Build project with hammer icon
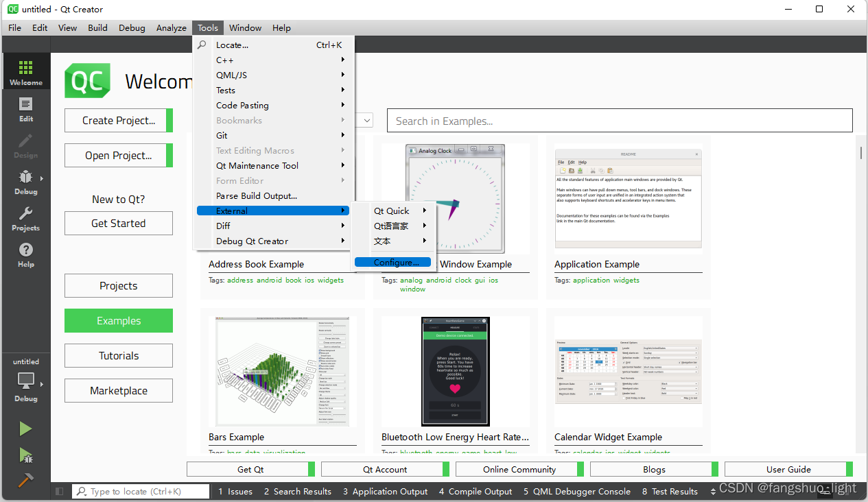The image size is (868, 502). [x=25, y=479]
